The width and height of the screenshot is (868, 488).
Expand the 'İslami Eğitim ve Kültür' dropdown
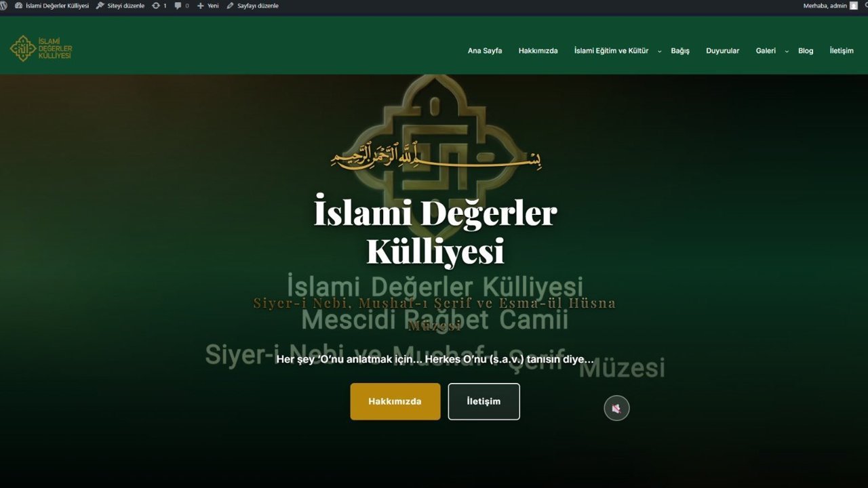610,50
